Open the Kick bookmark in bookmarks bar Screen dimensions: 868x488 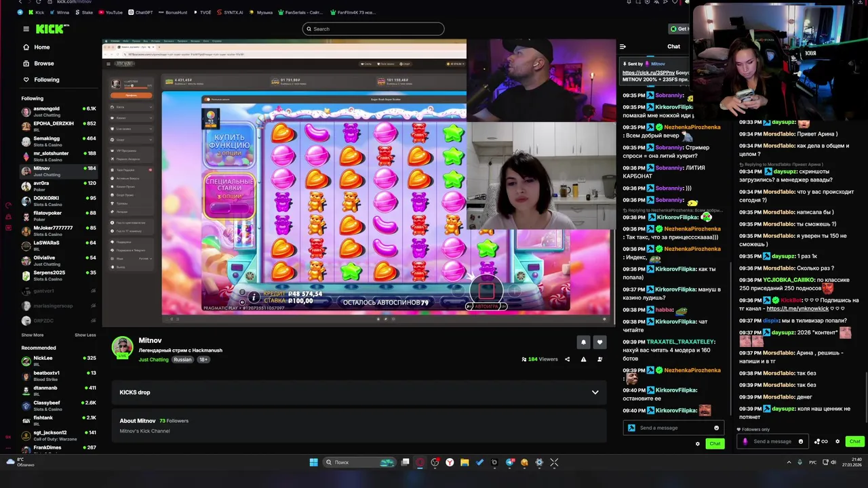coord(35,12)
